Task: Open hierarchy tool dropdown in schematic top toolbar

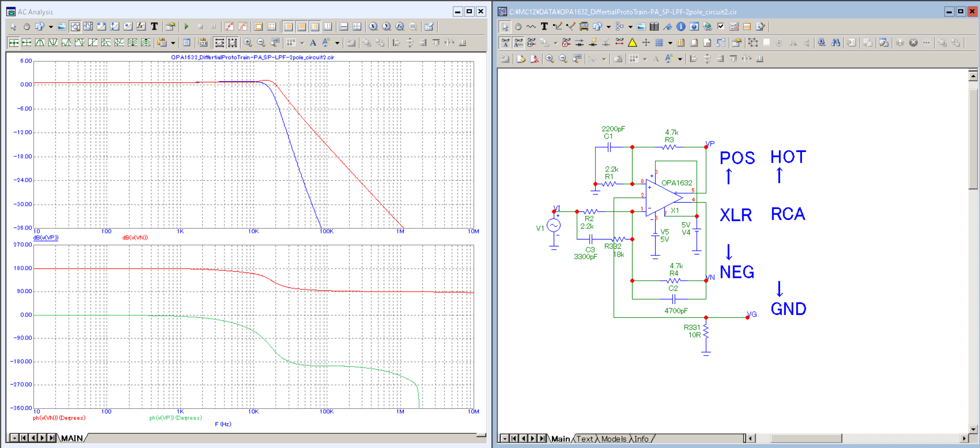Action: (630, 27)
